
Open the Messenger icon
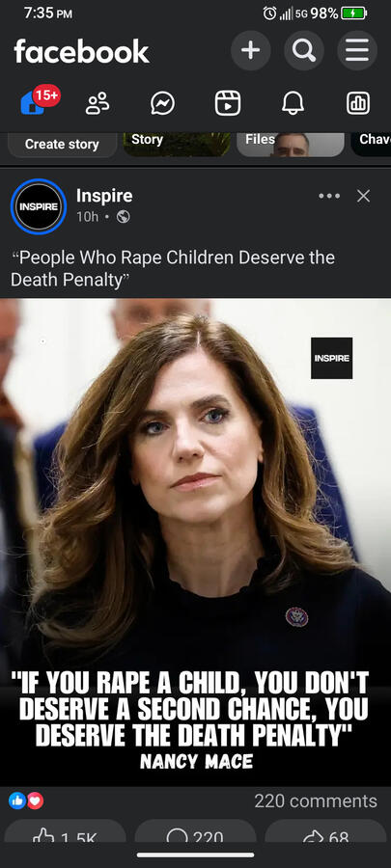pyautogui.click(x=162, y=103)
